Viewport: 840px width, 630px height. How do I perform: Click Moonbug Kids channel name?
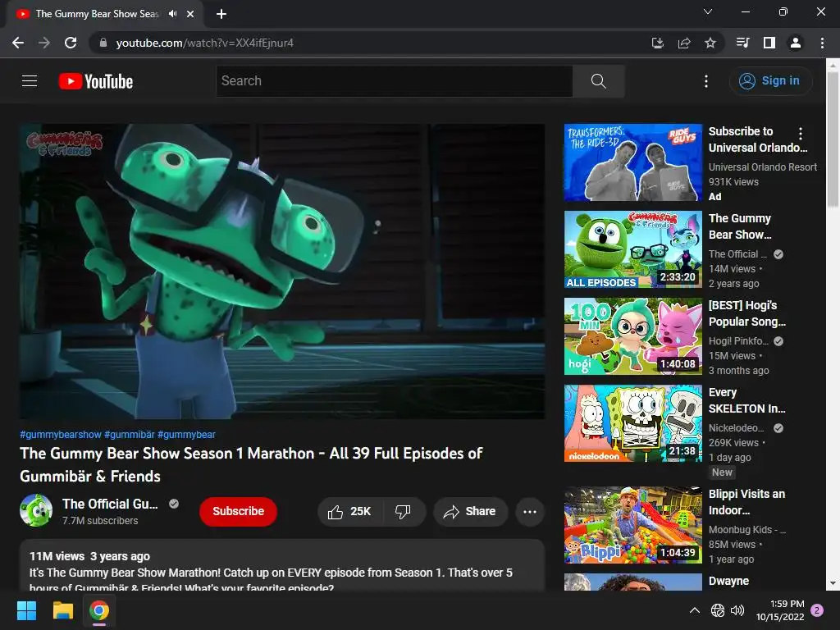(747, 530)
